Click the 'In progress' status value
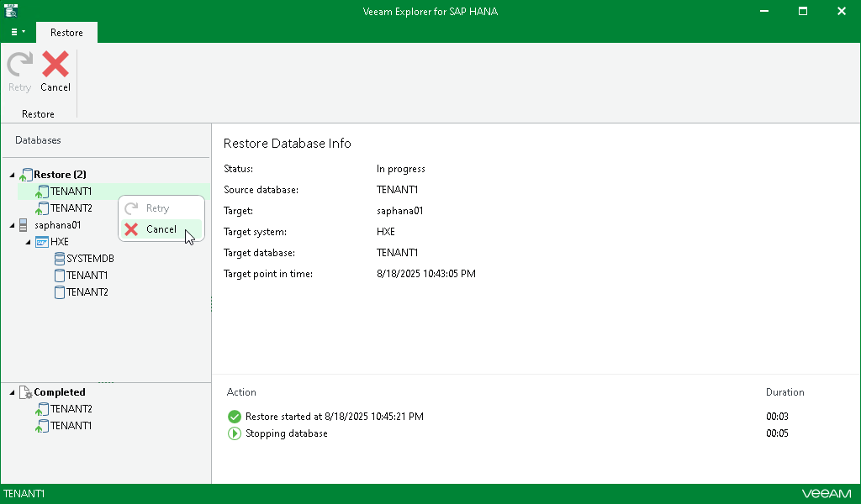Viewport: 861px width, 504px height. (401, 169)
